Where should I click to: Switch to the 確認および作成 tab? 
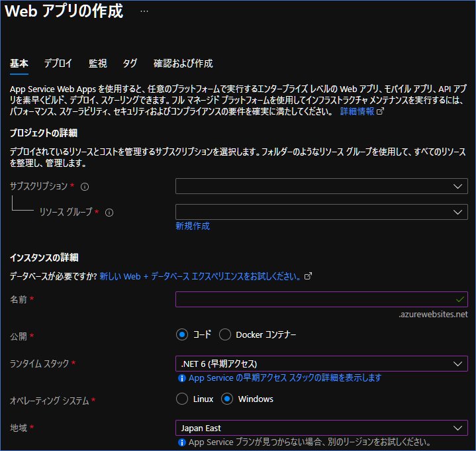tap(183, 64)
